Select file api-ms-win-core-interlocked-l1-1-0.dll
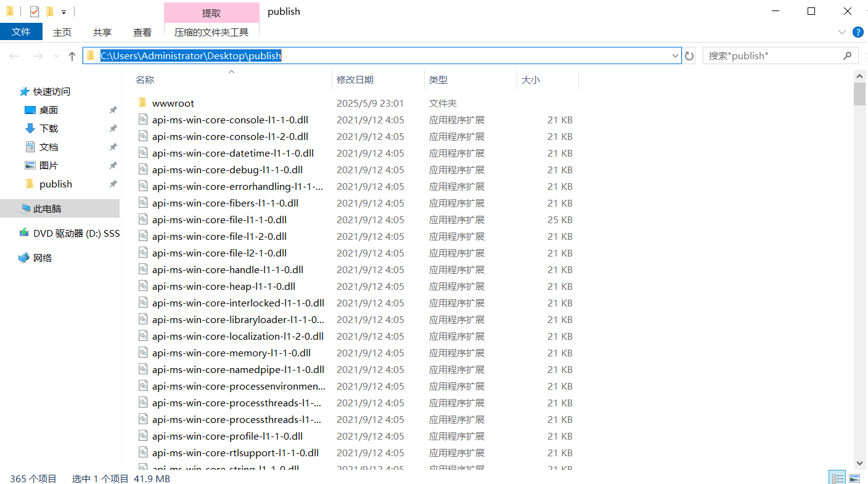The image size is (868, 484). click(238, 303)
